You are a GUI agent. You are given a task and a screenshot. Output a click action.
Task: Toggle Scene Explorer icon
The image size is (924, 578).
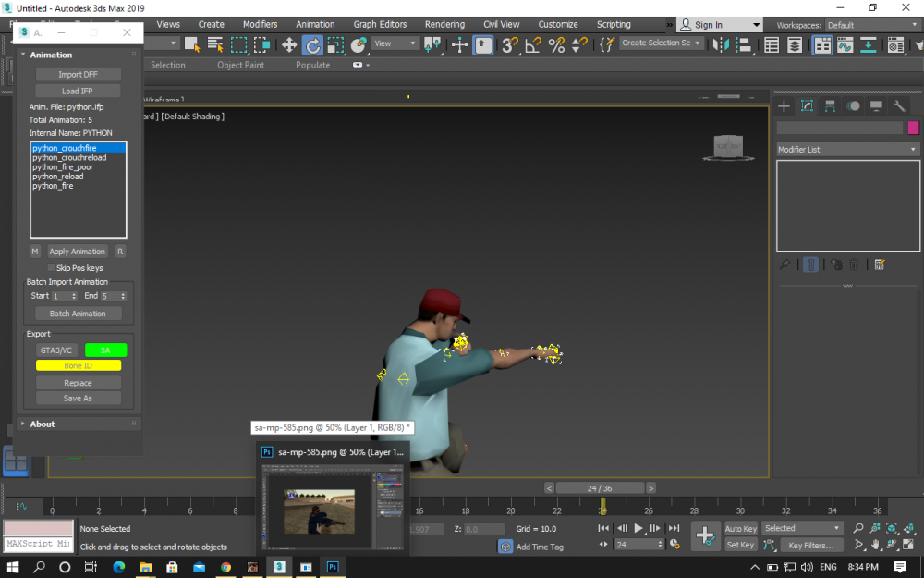772,44
